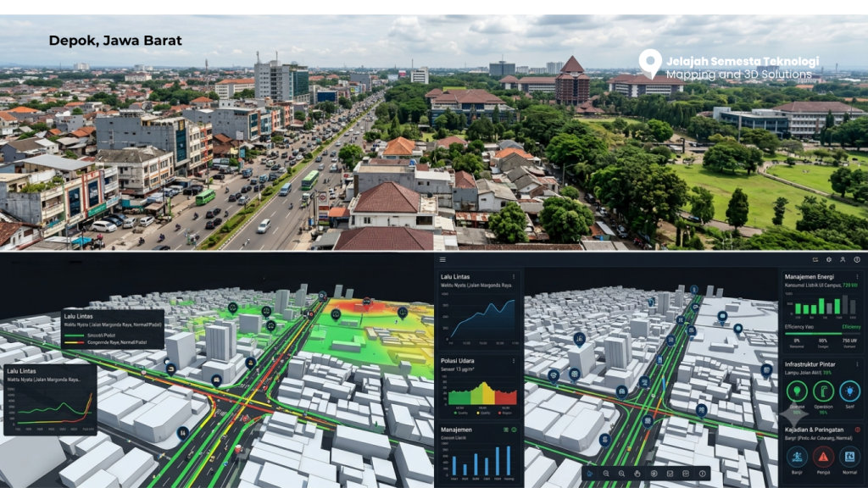This screenshot has height=488, width=868.
Task: Open the Infrastruktur Pintar panel kebab menu
Action: point(858,364)
